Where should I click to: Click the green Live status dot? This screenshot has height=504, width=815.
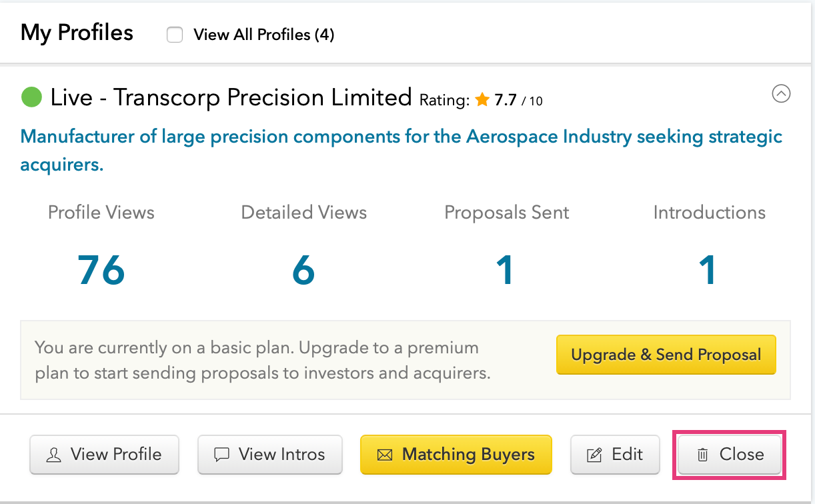[31, 97]
